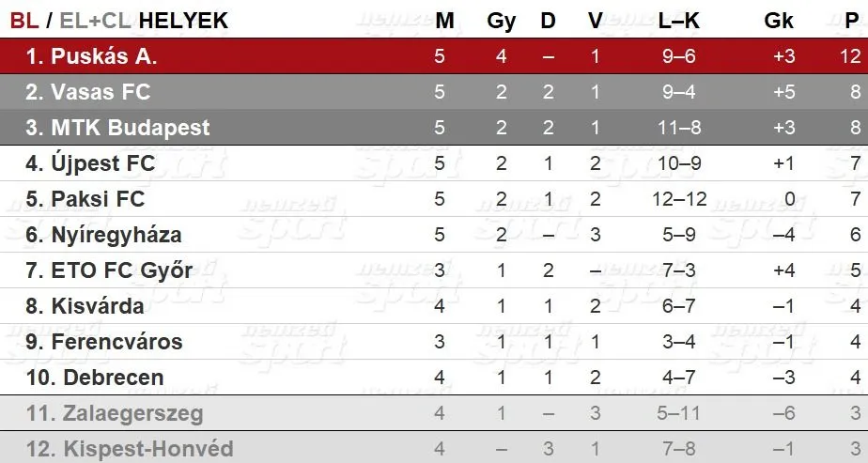
Task: Open the Ferencváros team row
Action: tap(434, 342)
